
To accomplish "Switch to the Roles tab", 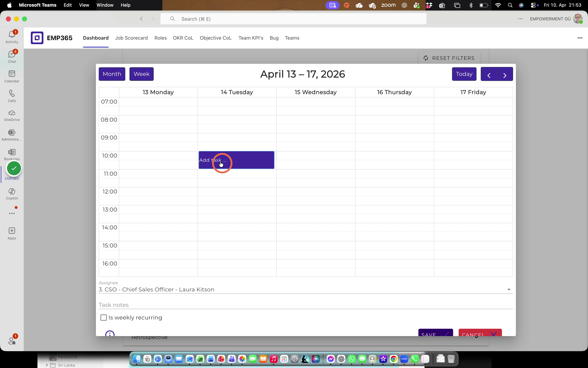I will (160, 38).
